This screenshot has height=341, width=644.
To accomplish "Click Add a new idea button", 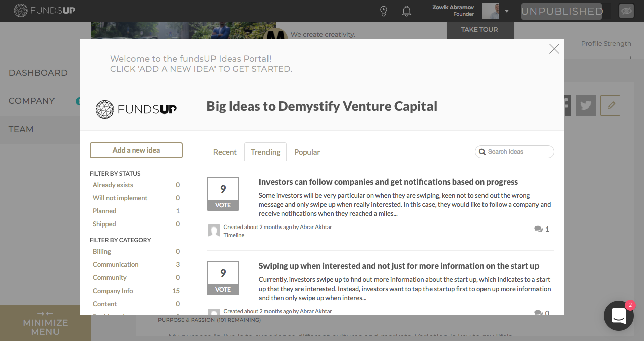I will (136, 150).
